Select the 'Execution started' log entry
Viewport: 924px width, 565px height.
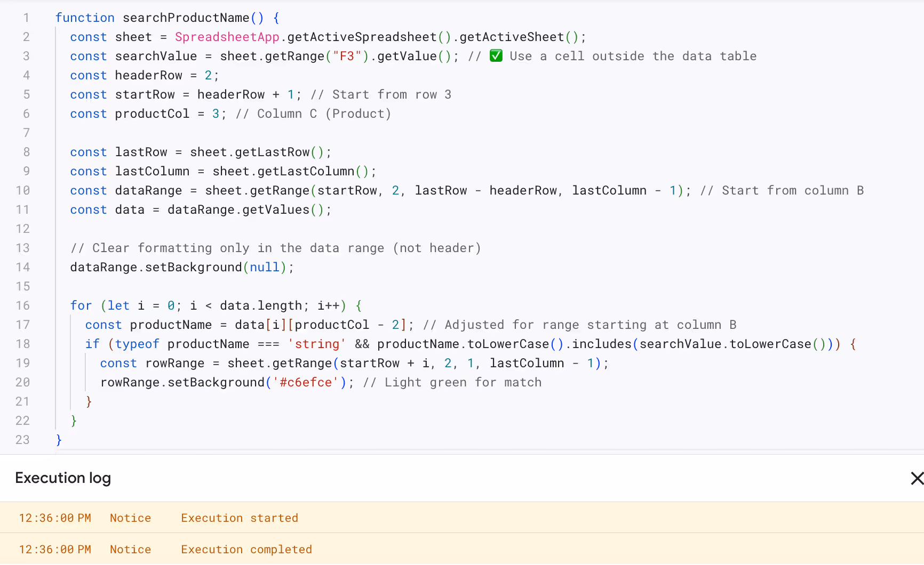239,518
